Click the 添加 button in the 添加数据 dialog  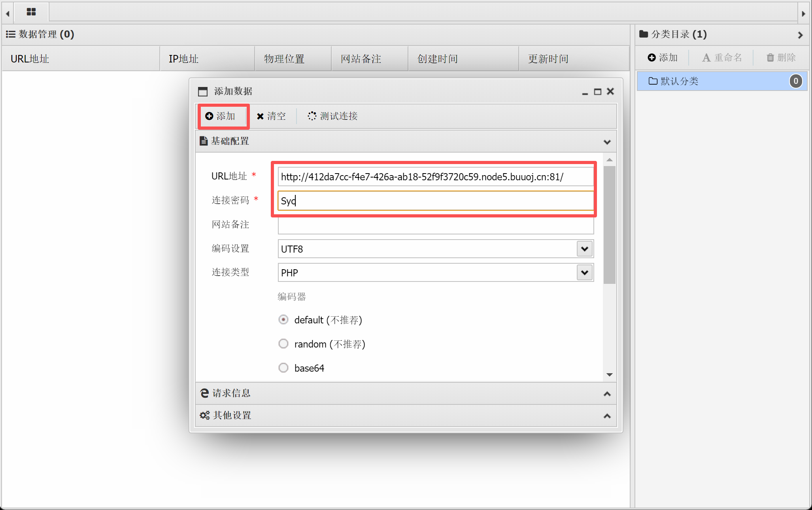point(220,116)
